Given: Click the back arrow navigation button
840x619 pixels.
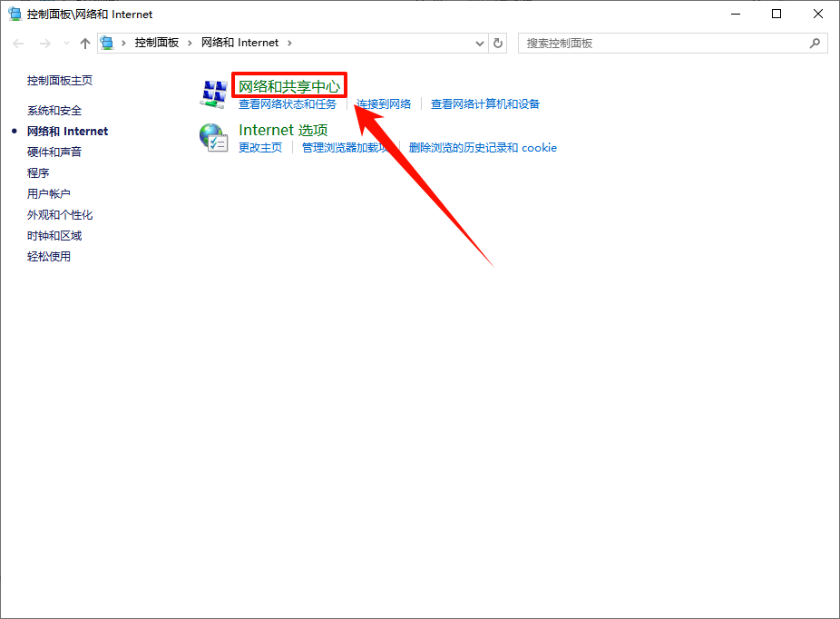Looking at the screenshot, I should point(18,44).
